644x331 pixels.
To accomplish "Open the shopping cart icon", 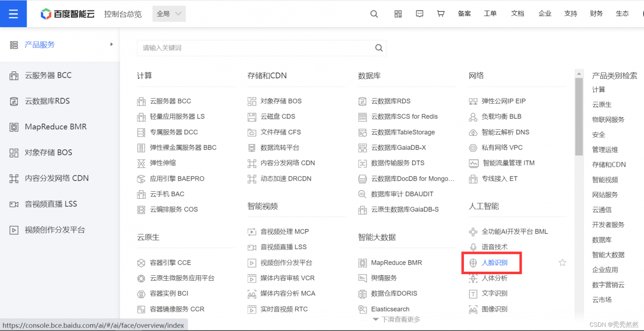I will tap(441, 14).
